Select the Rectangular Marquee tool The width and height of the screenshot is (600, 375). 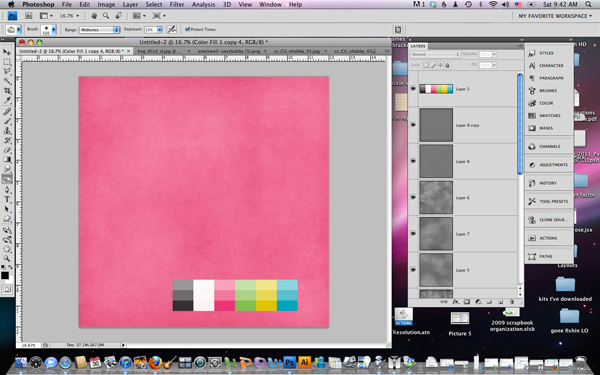7,62
